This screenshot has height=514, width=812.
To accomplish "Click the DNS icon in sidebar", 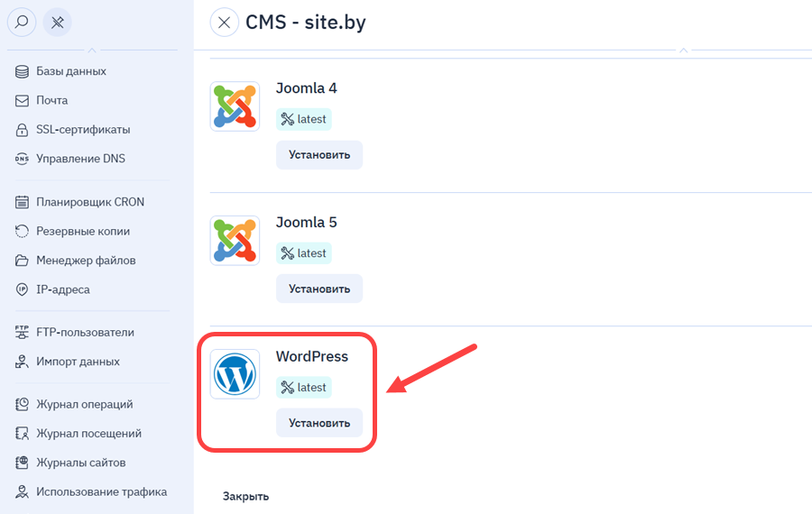I will (x=22, y=159).
